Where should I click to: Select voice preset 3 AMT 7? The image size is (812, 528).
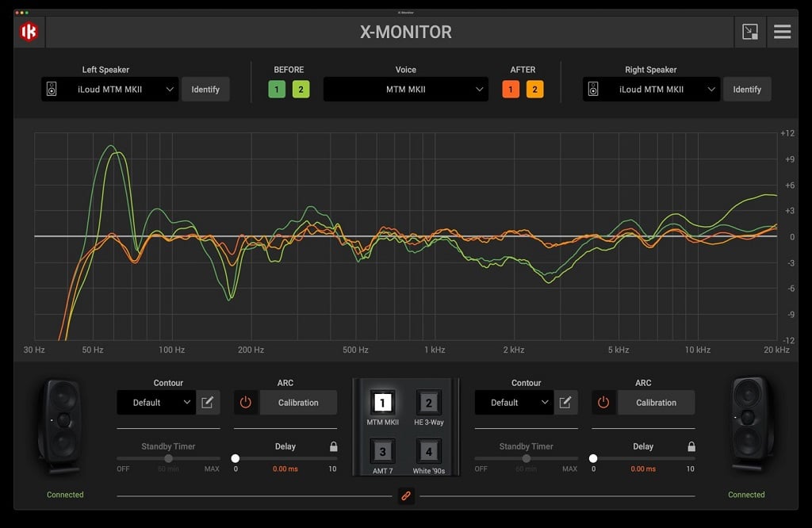click(383, 451)
